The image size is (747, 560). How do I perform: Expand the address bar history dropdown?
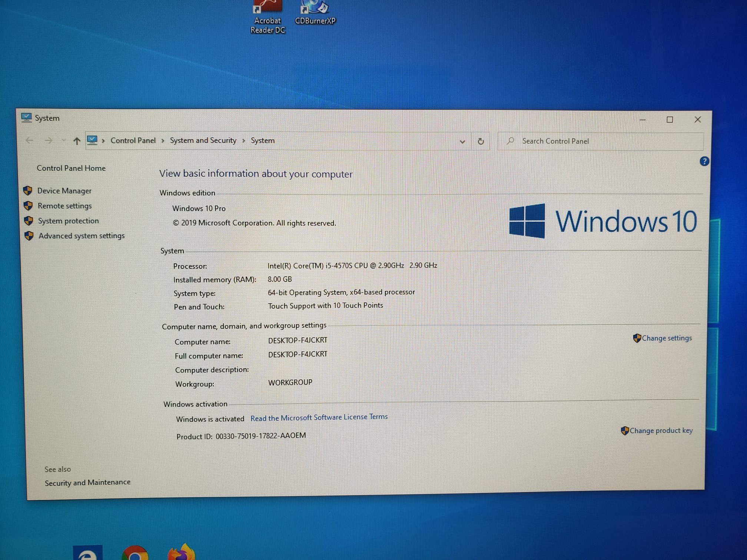pyautogui.click(x=462, y=141)
